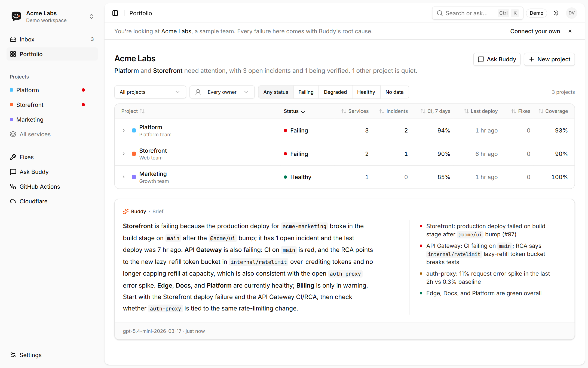
Task: Sort table by Fixes column
Action: click(x=521, y=111)
